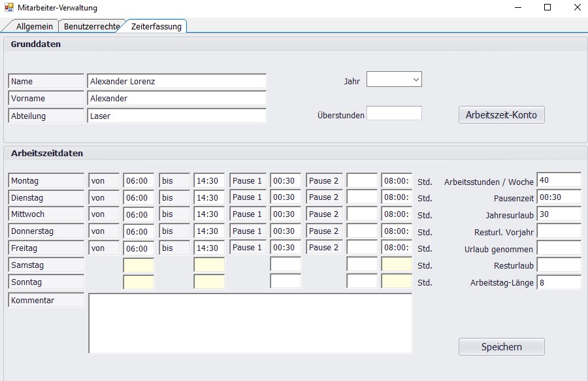Open the Jahr dropdown
Image resolution: width=588 pixels, height=381 pixels.
click(x=394, y=79)
